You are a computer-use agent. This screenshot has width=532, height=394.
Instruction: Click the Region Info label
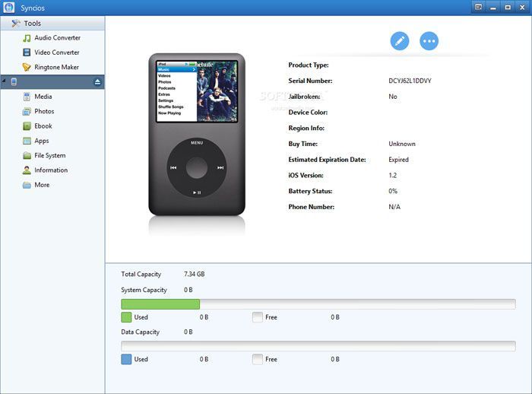click(x=306, y=128)
